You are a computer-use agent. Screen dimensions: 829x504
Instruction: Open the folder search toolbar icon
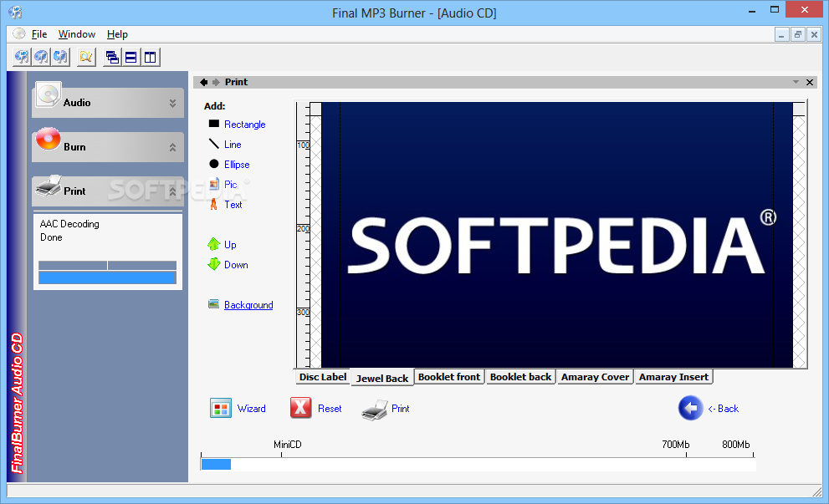(x=85, y=57)
